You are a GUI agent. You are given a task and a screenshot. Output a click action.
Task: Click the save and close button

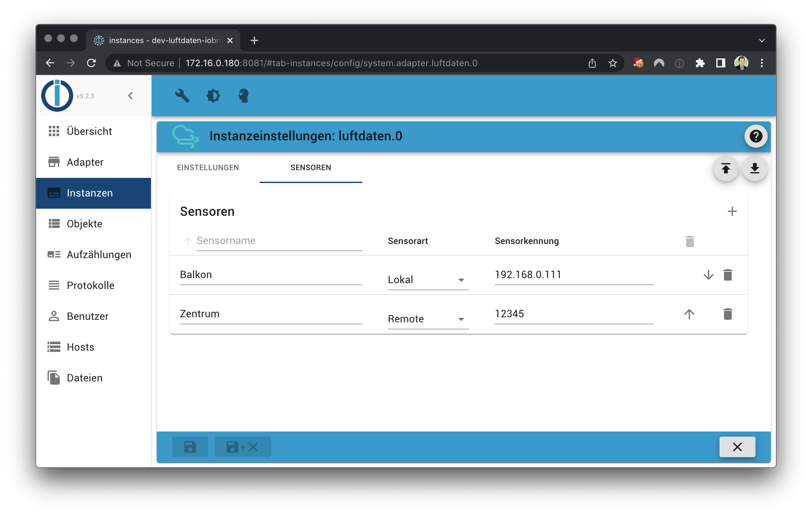click(243, 447)
